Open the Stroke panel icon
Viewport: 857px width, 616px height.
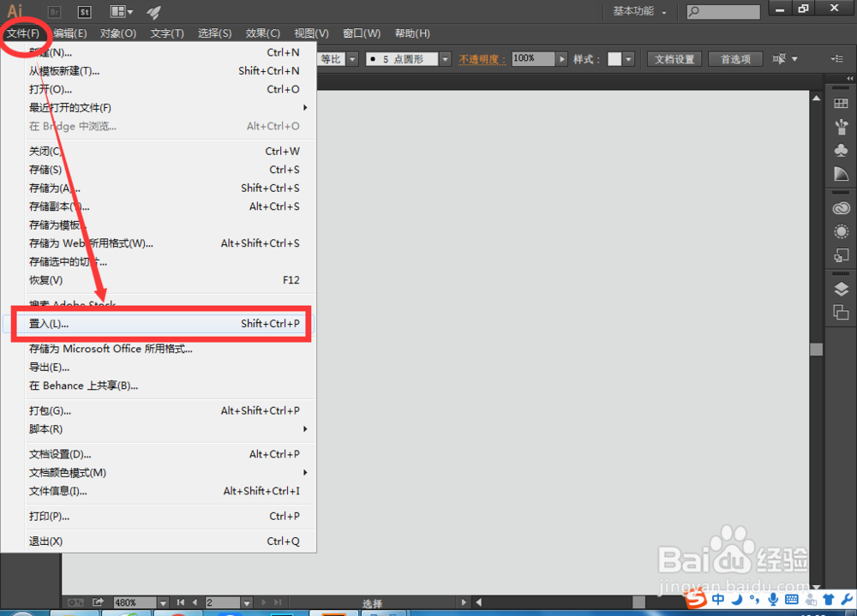[842, 174]
